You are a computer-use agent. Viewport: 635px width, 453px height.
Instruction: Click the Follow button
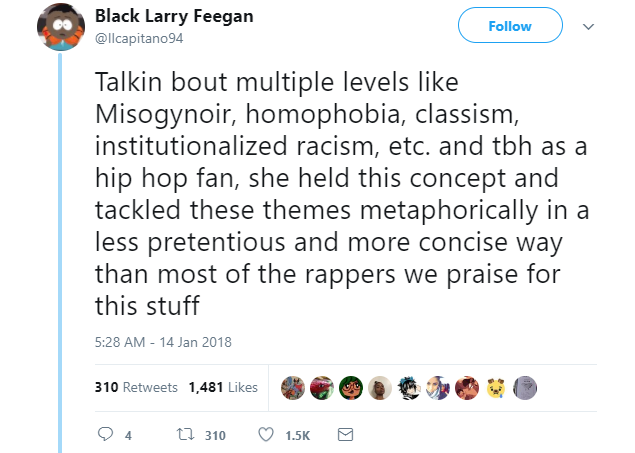pos(510,27)
